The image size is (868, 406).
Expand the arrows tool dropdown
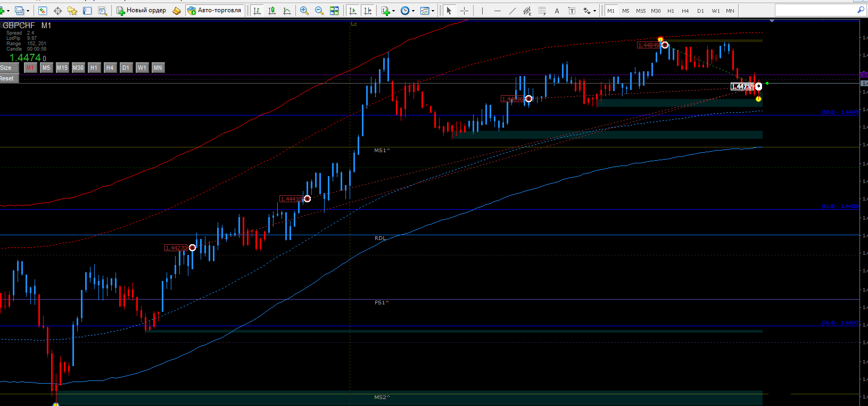click(x=594, y=11)
